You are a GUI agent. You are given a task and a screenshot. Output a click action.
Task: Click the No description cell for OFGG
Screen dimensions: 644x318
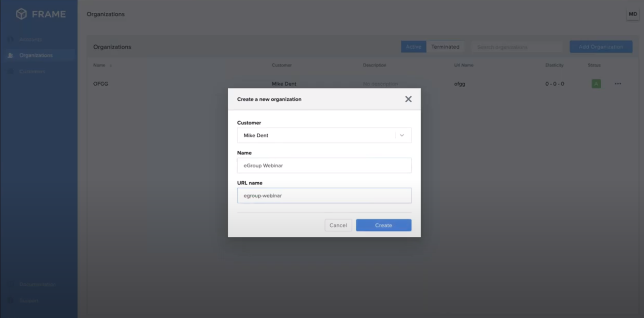pyautogui.click(x=380, y=84)
